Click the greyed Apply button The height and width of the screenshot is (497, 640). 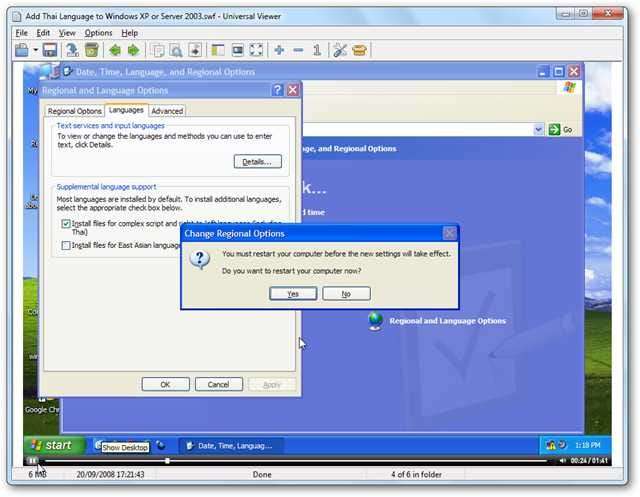(x=272, y=384)
